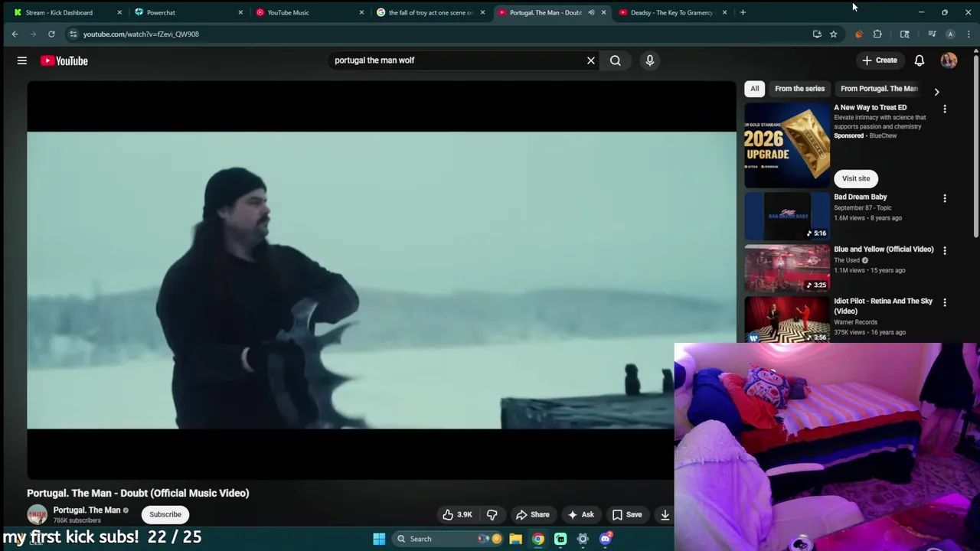Viewport: 980px width, 551px height.
Task: Click the Share button
Action: [532, 514]
